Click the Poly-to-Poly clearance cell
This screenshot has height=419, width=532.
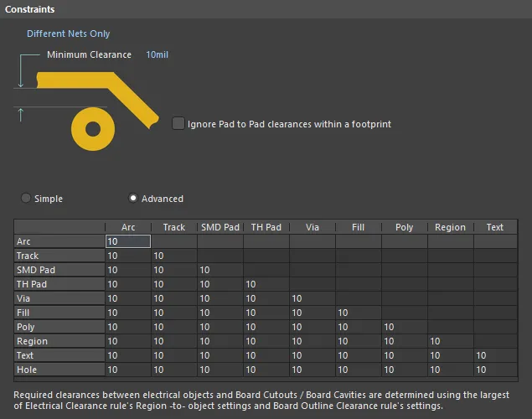click(404, 327)
